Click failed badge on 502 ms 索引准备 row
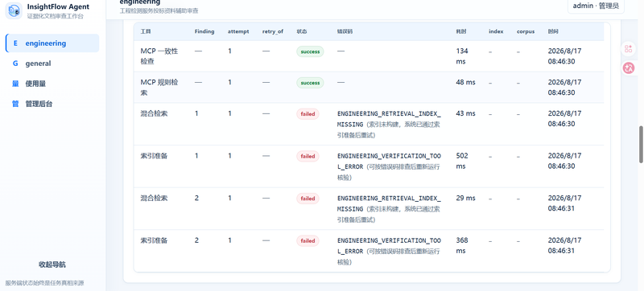This screenshot has height=291, width=644. (x=308, y=156)
